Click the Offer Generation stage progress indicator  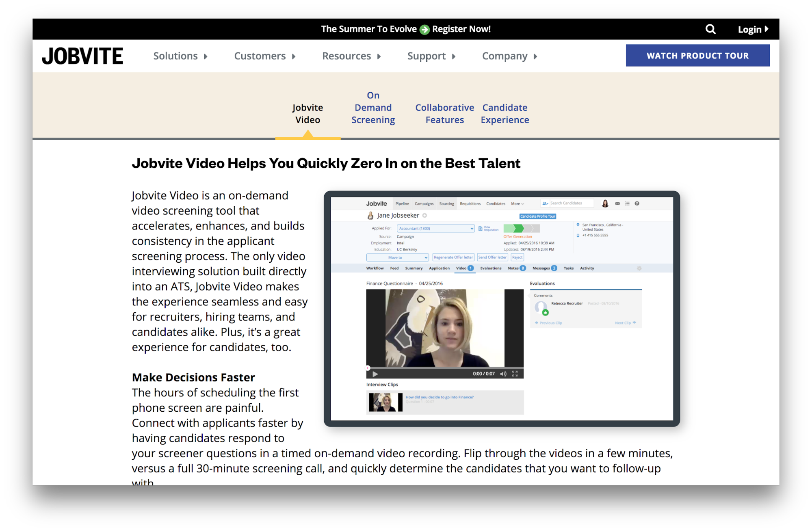522,229
